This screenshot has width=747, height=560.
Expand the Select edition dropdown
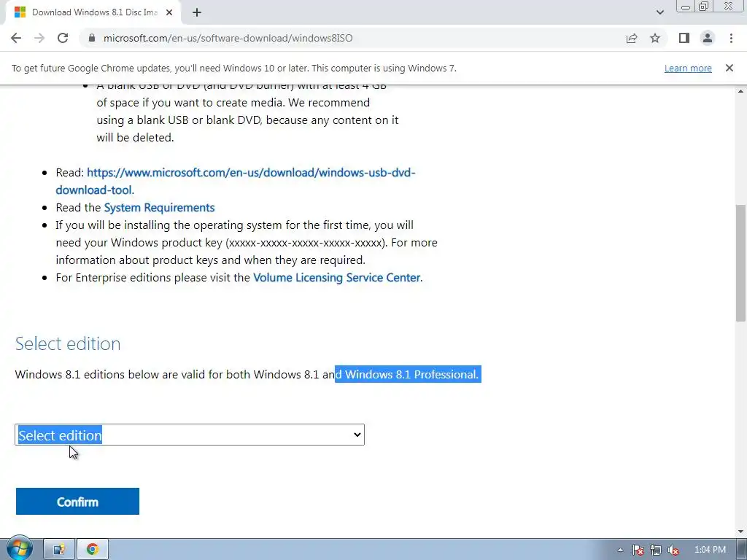point(190,435)
